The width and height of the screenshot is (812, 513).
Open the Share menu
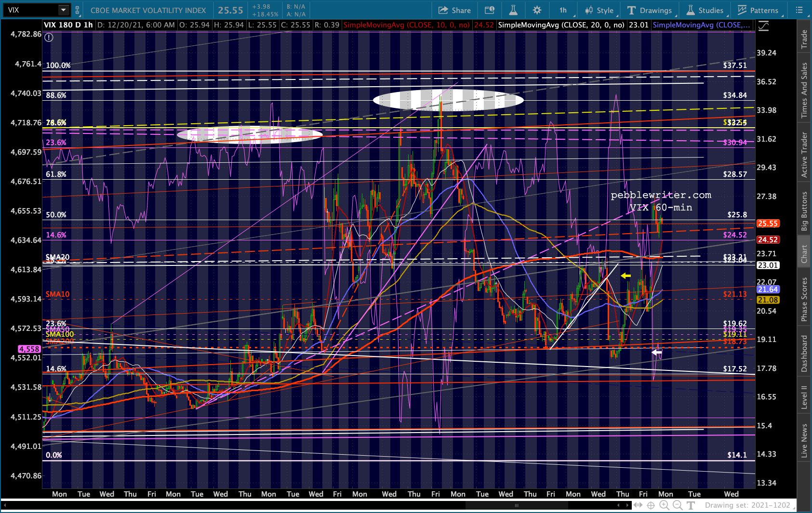tap(454, 10)
